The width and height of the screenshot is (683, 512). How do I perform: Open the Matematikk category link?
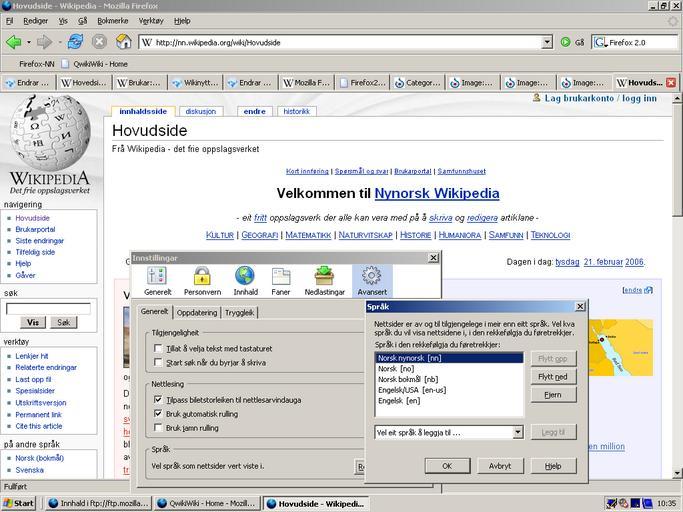point(308,235)
